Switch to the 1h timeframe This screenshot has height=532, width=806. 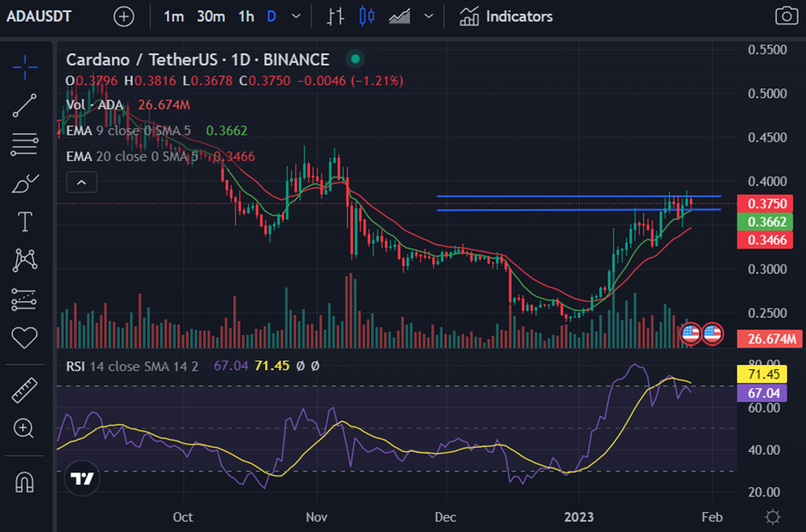tap(245, 16)
